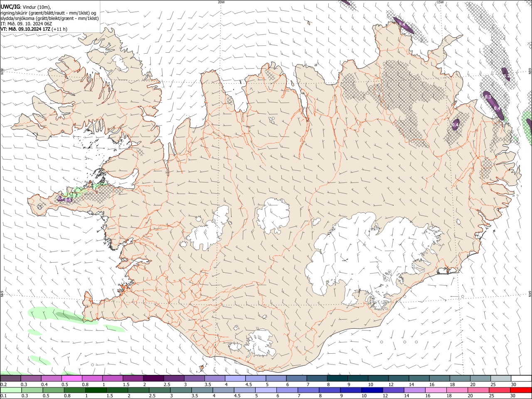Click the 0.3 value label off east coast
Image resolution: width=532 pixels, height=399 pixels.
click(x=488, y=97)
